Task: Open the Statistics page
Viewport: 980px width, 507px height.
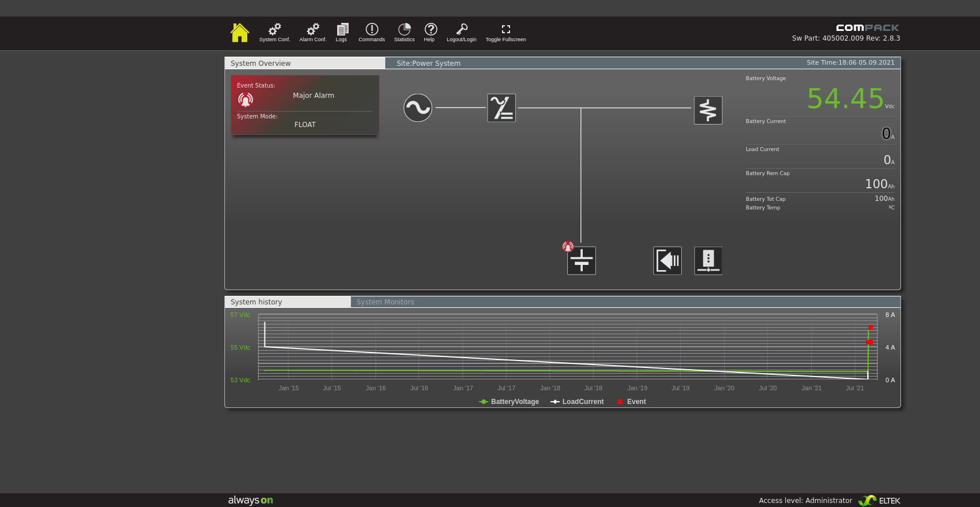Action: [404, 32]
